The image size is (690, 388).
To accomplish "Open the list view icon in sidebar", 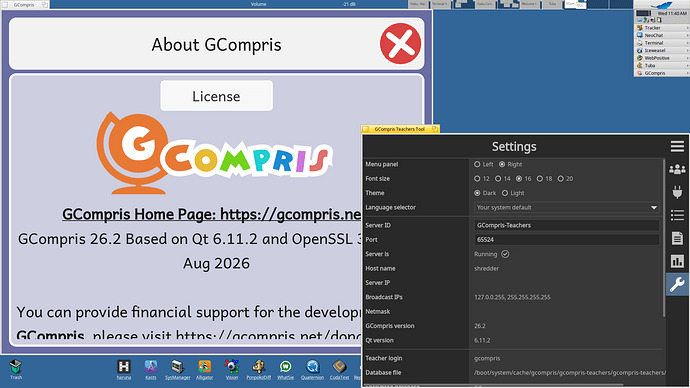I will (x=677, y=215).
